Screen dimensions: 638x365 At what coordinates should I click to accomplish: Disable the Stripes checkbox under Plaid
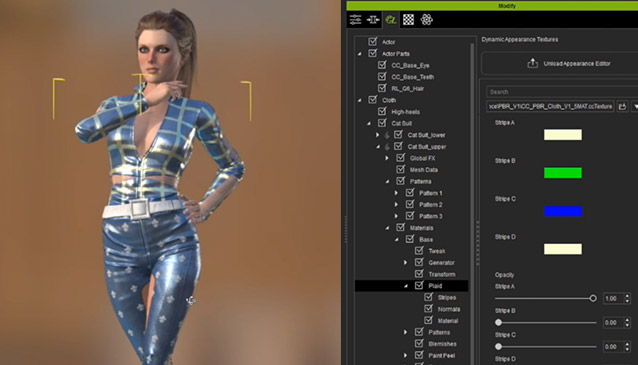coord(428,297)
